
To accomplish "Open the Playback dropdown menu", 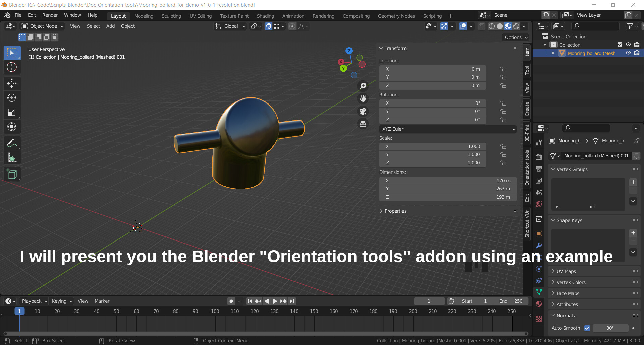I will pos(34,301).
